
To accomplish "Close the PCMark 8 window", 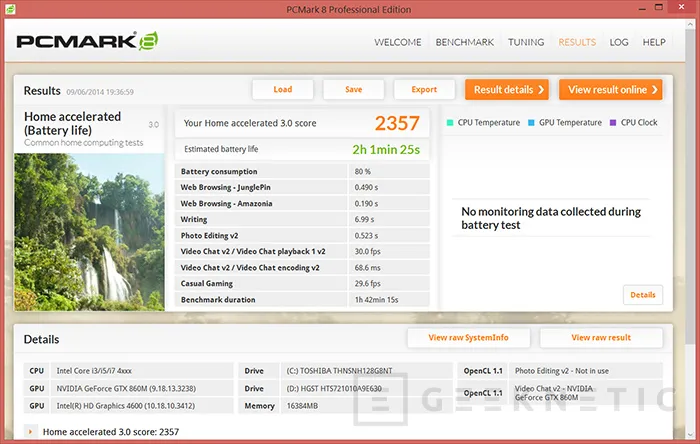I will (x=681, y=7).
